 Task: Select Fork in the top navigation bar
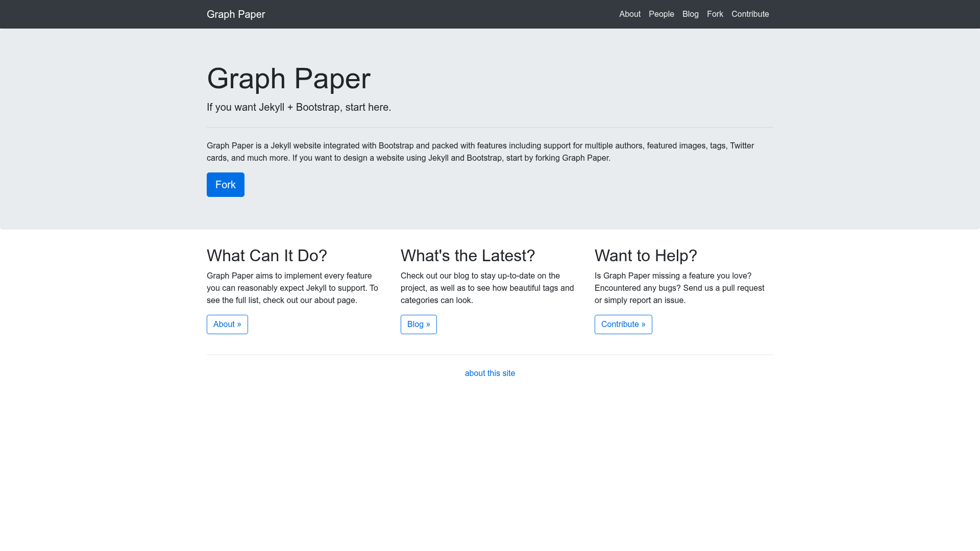tap(715, 14)
